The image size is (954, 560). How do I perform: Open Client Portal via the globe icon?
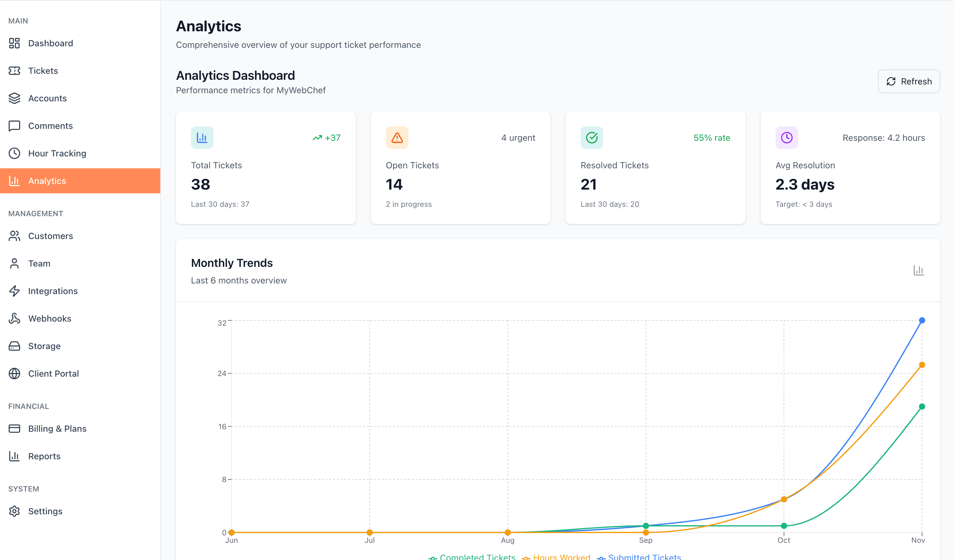click(14, 374)
